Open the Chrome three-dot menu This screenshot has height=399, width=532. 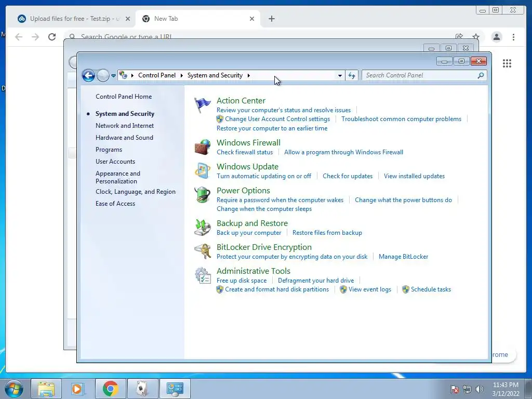point(513,37)
